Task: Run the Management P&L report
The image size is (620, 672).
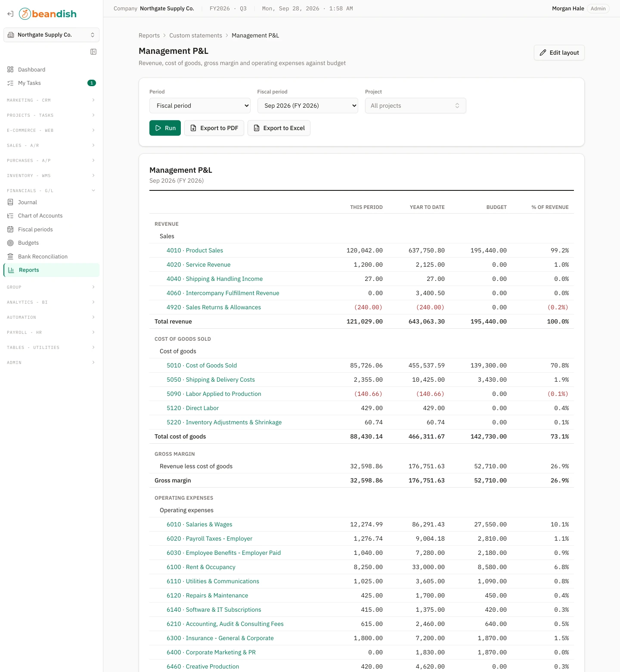Action: coord(165,128)
